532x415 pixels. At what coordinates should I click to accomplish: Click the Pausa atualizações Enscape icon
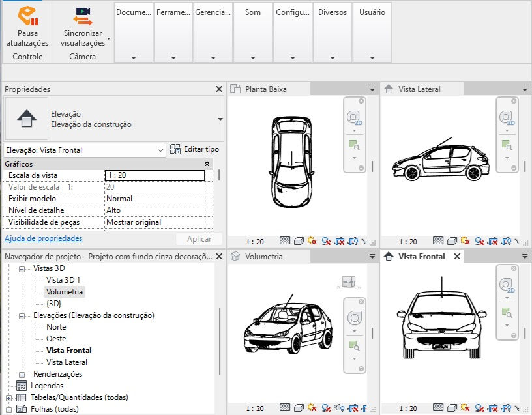pyautogui.click(x=27, y=16)
